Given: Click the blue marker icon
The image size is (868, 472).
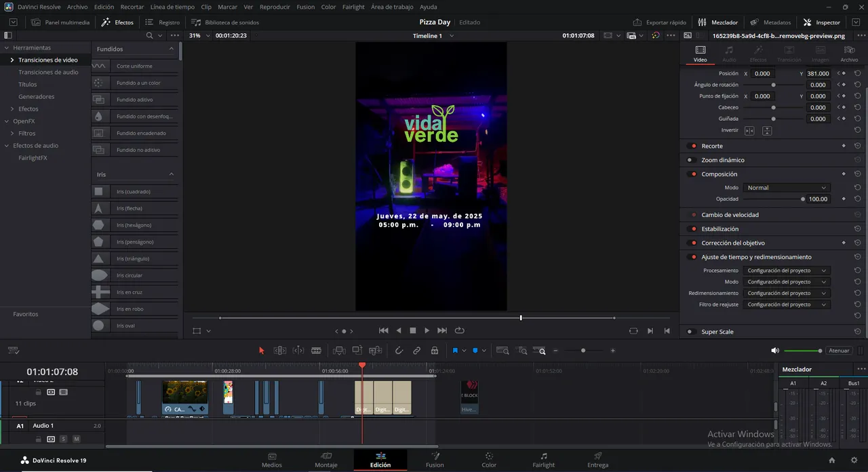Looking at the screenshot, I should click(475, 351).
